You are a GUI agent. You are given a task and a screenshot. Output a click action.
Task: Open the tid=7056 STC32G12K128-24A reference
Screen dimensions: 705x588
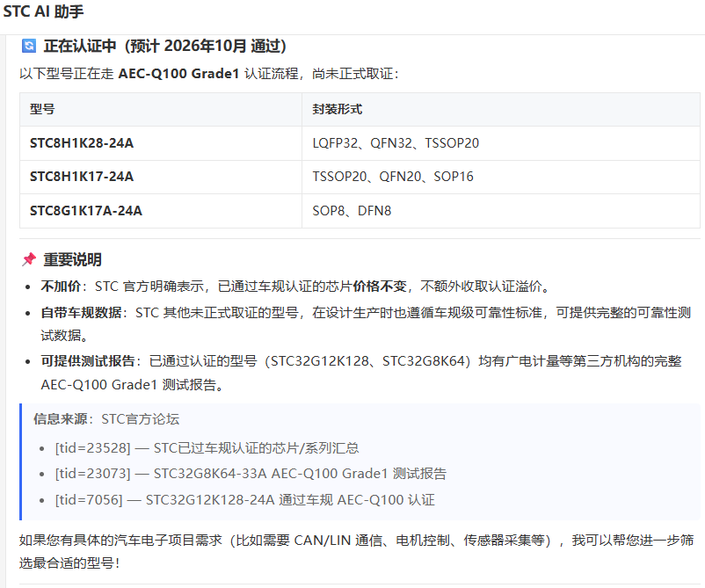click(245, 500)
